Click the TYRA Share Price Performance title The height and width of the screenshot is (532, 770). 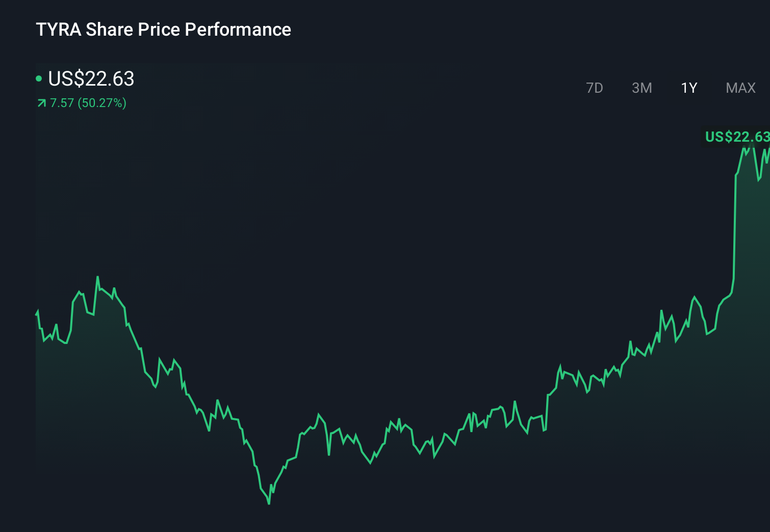[x=163, y=29]
